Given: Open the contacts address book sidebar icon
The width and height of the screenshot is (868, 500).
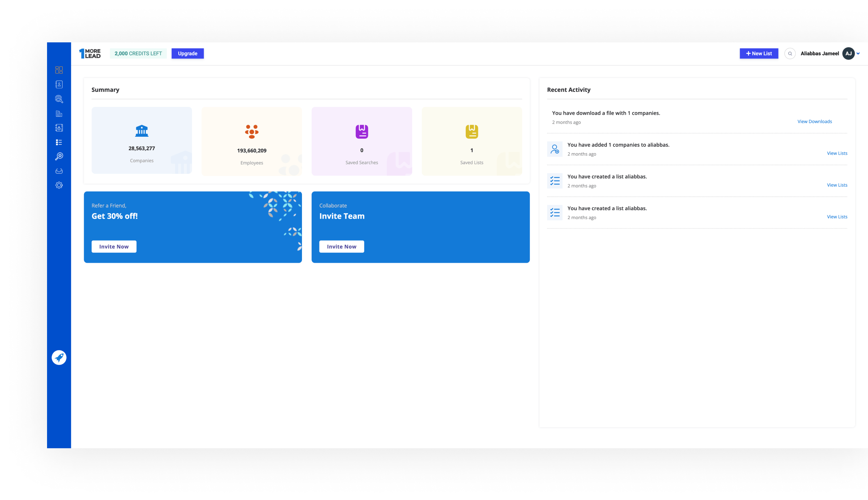Looking at the screenshot, I should [x=59, y=84].
